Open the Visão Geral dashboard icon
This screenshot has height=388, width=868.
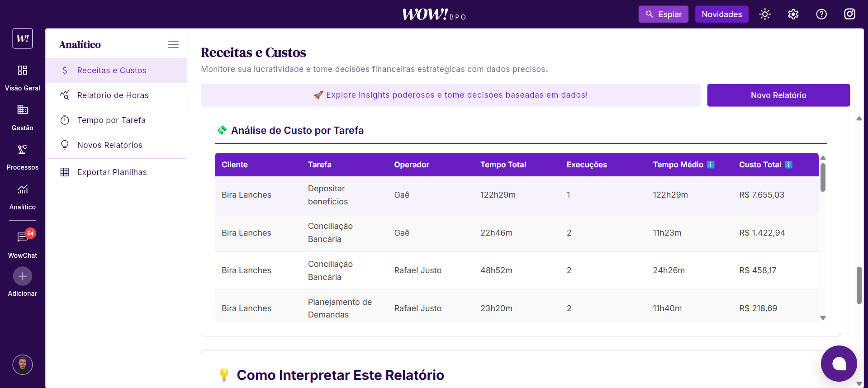click(x=22, y=71)
